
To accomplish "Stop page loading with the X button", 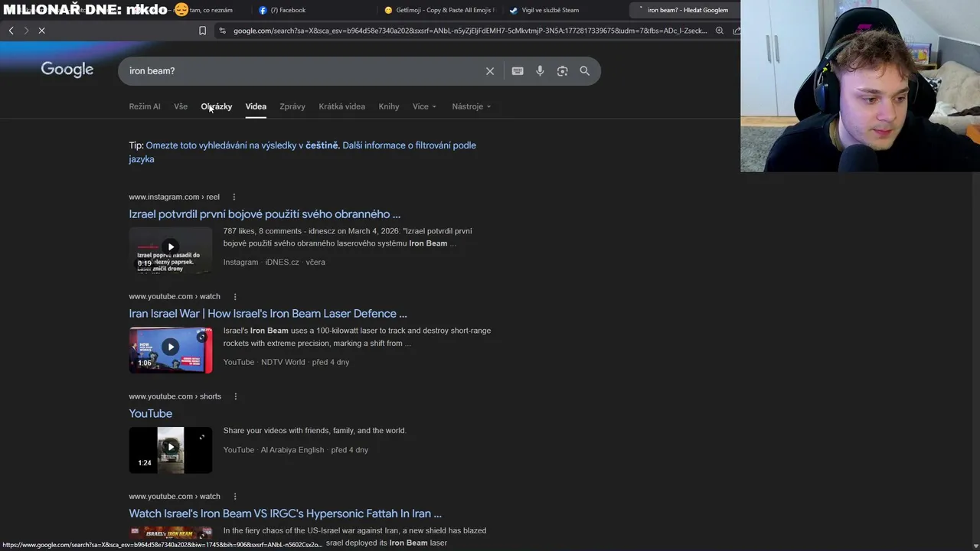I will point(42,31).
